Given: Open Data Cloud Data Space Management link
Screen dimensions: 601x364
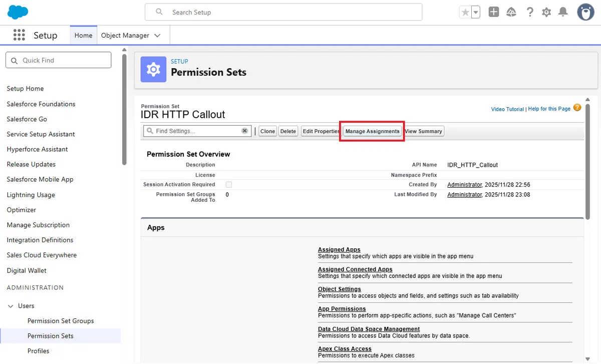Looking at the screenshot, I should click(x=369, y=329).
